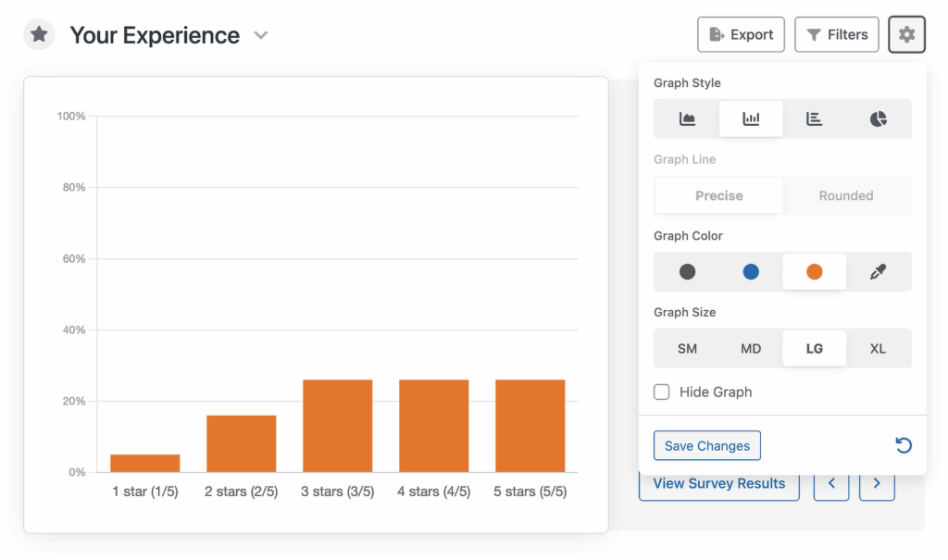
Task: Select SM graph size
Action: coord(686,348)
